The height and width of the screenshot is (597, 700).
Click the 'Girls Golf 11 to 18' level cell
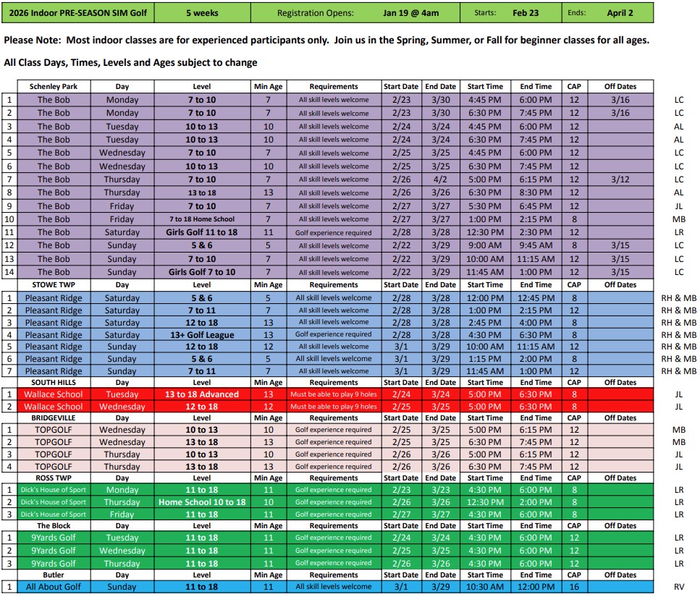[x=202, y=232]
